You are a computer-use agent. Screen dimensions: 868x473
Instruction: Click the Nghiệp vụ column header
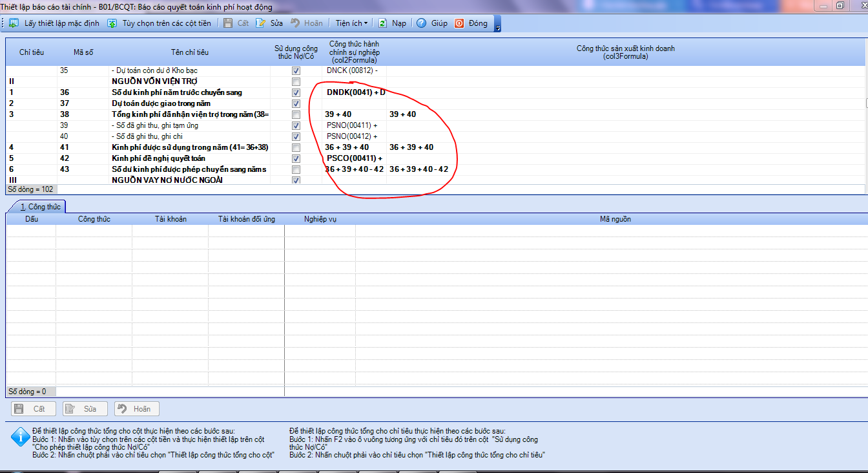click(x=320, y=219)
